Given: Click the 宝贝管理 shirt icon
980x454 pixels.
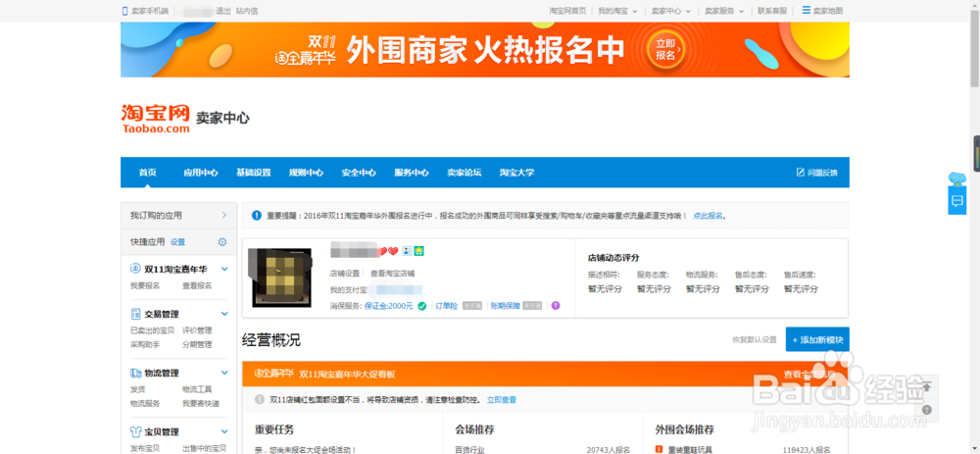Looking at the screenshot, I should 135,432.
